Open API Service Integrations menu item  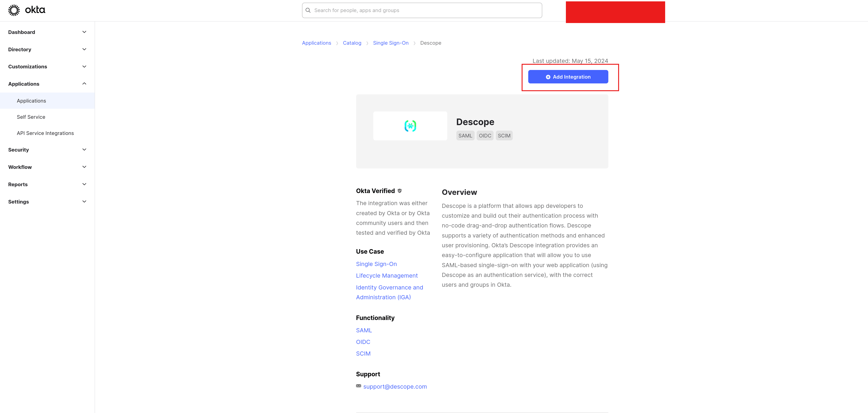(x=45, y=133)
